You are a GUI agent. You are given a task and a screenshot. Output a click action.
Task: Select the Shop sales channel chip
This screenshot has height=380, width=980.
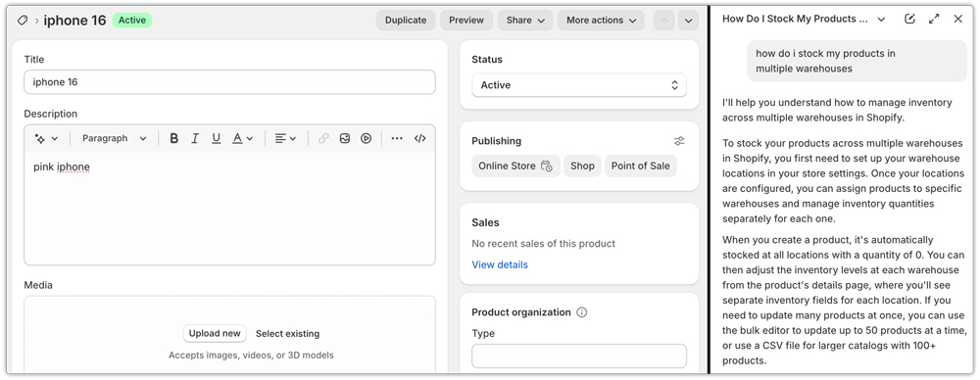pyautogui.click(x=582, y=166)
